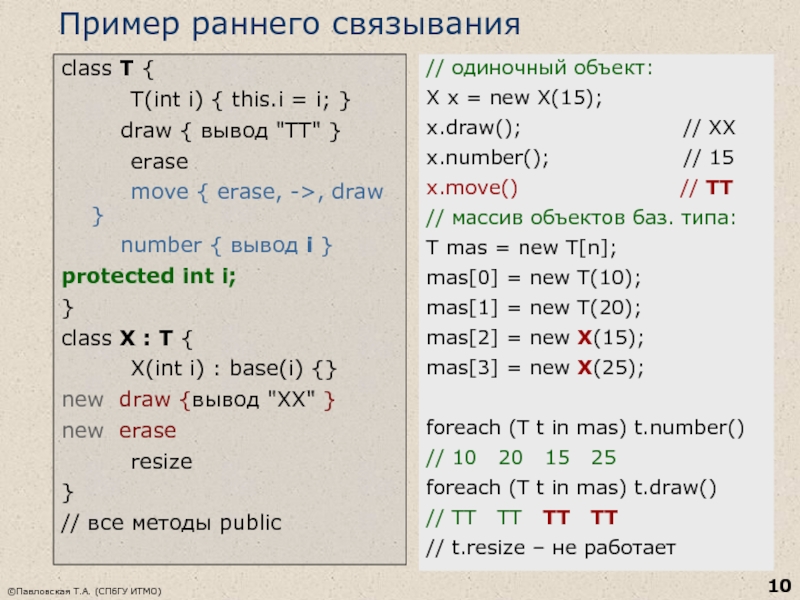Click the comment "// одиночный объект:"

(539, 68)
